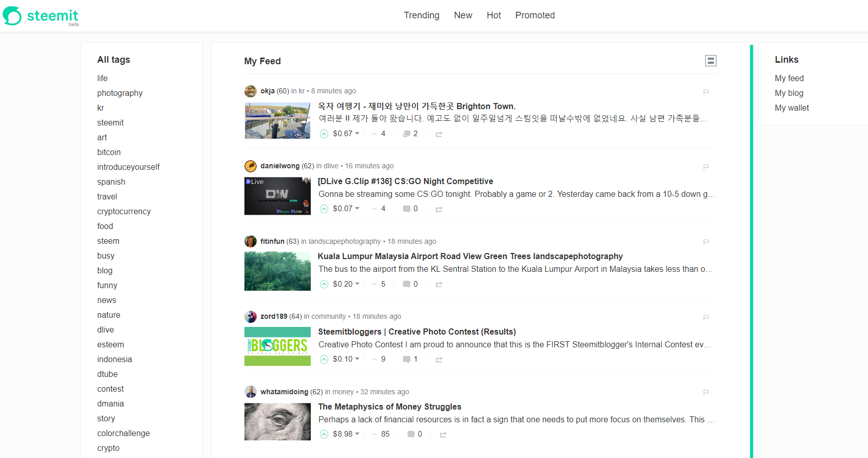This screenshot has width=868, height=458.
Task: Flag the whatamidoing money post
Action: [x=706, y=392]
